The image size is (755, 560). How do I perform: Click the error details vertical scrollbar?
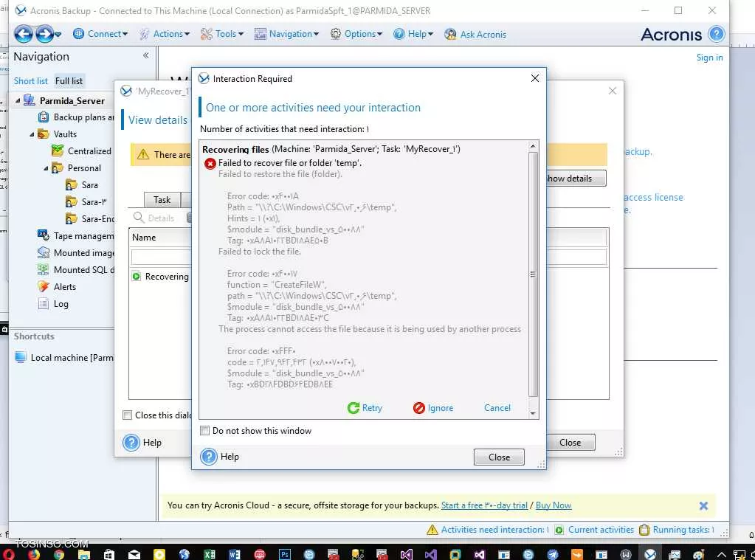(533, 274)
